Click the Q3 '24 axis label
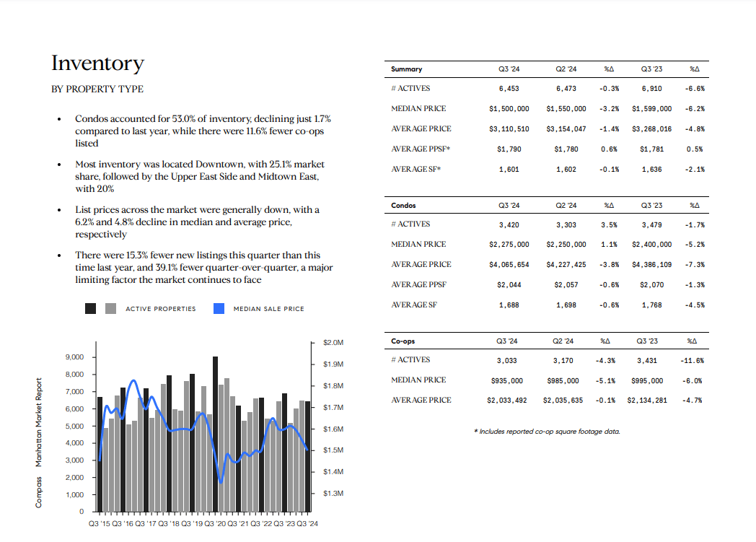 click(307, 524)
